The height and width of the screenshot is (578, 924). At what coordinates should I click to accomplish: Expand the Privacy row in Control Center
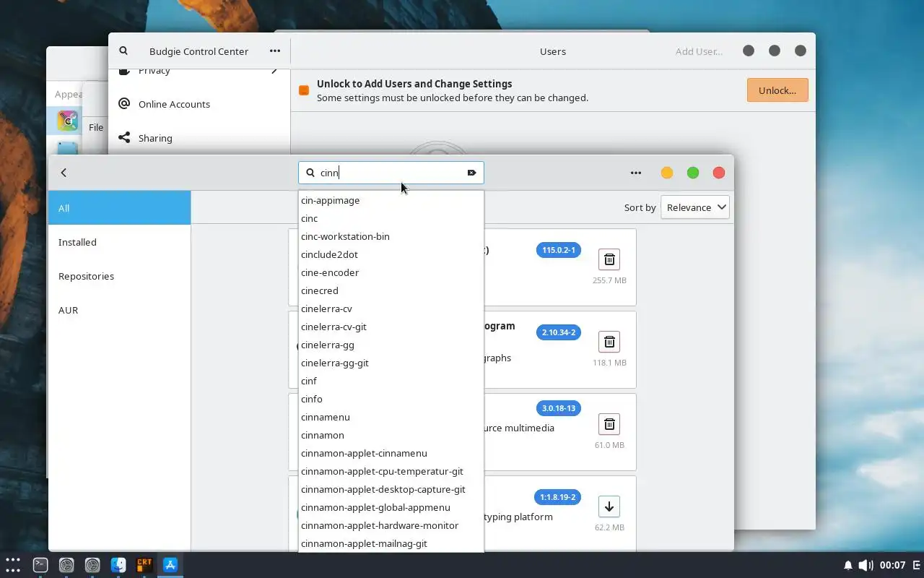(199, 71)
